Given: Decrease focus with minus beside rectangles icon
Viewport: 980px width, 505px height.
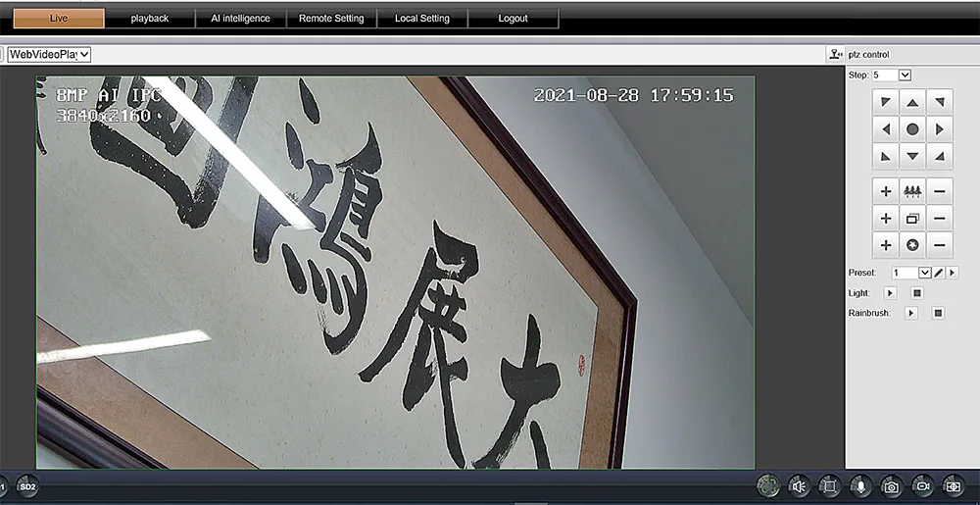Looking at the screenshot, I should [940, 219].
